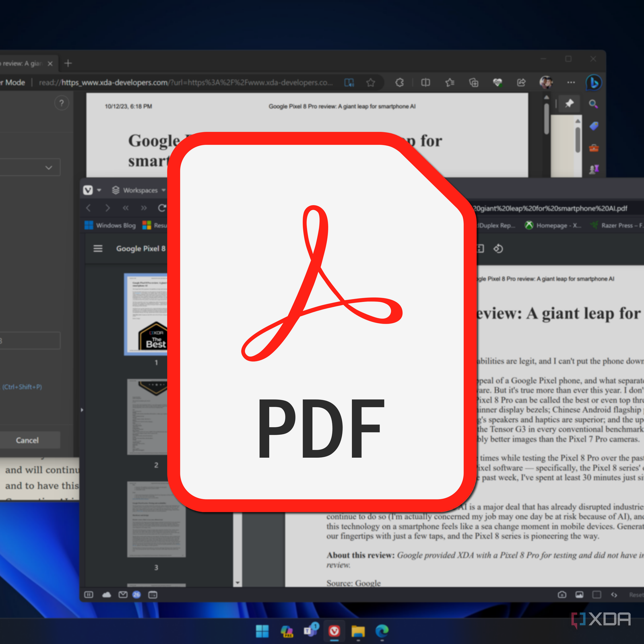Screen dimensions: 644x644
Task: Open the Edge Extensions puzzle icon
Action: [x=400, y=83]
